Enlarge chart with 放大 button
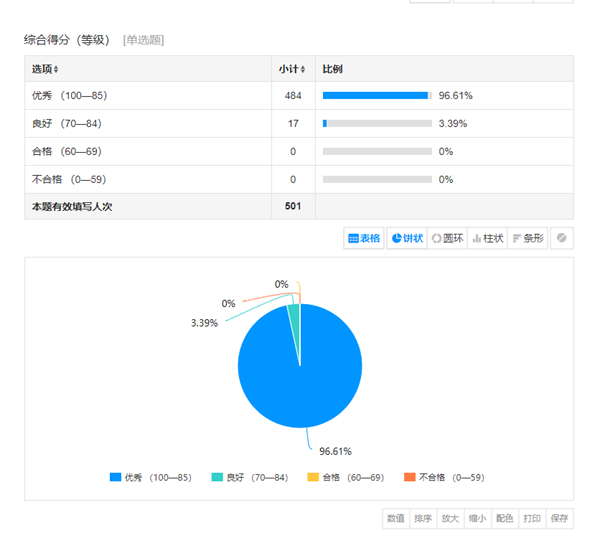 [x=450, y=518]
